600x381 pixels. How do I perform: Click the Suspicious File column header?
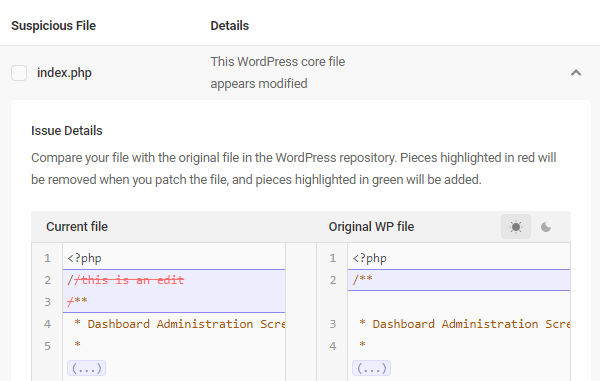[54, 26]
